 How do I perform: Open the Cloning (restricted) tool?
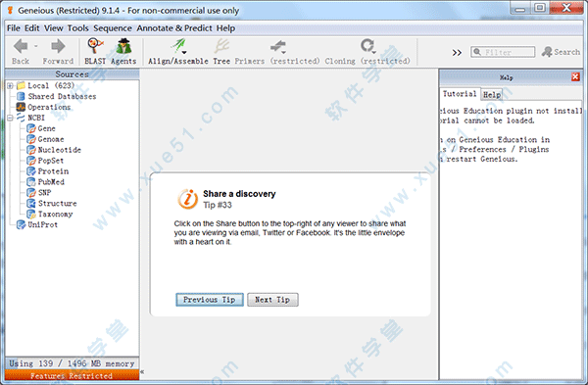[367, 51]
